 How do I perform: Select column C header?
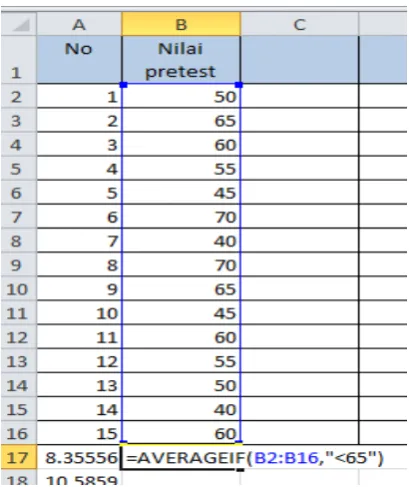pos(299,24)
